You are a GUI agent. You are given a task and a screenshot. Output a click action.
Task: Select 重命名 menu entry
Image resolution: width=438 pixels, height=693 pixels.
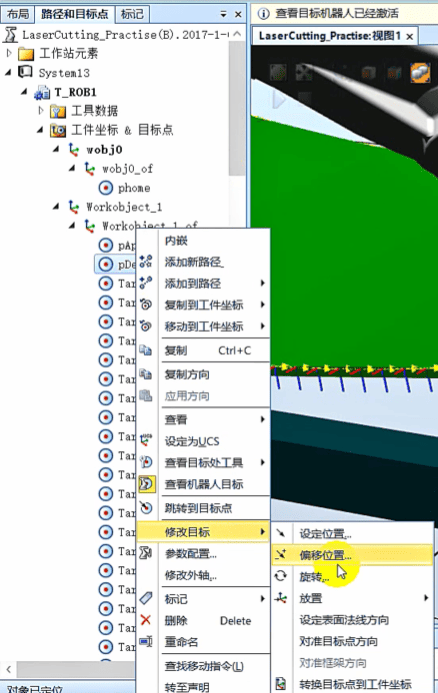pyautogui.click(x=203, y=642)
